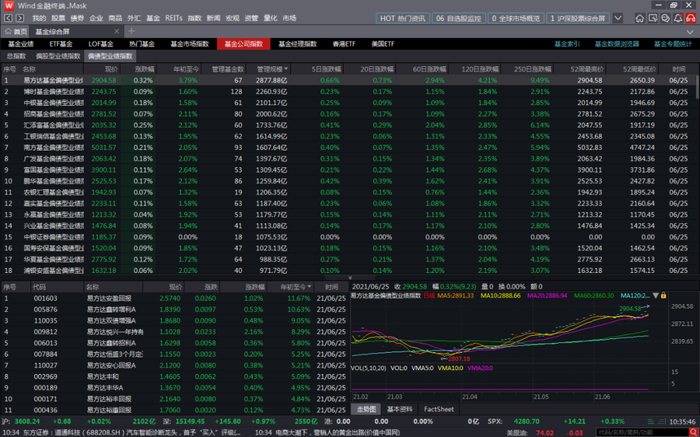Open the 债券 menu
This screenshot has height=437, width=700.
[75, 18]
